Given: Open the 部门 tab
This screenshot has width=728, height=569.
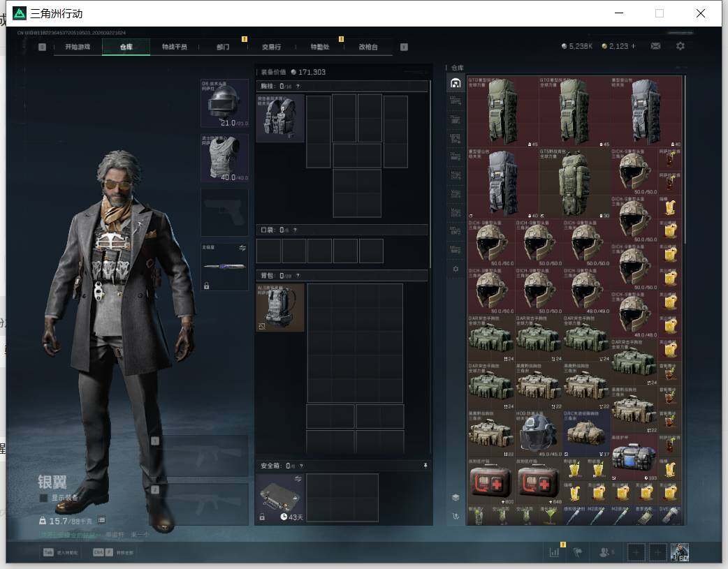Looking at the screenshot, I should coord(223,47).
